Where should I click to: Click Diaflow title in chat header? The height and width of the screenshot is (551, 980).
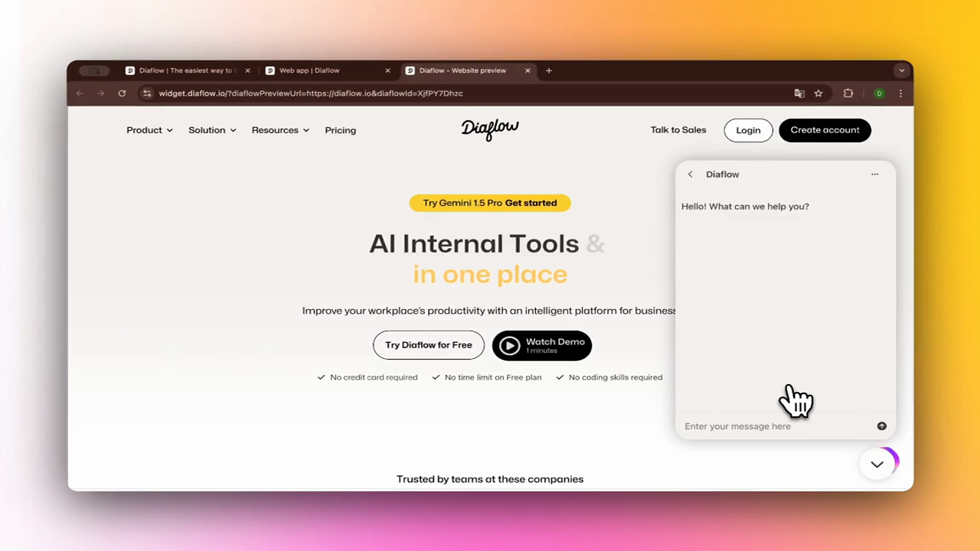[722, 174]
